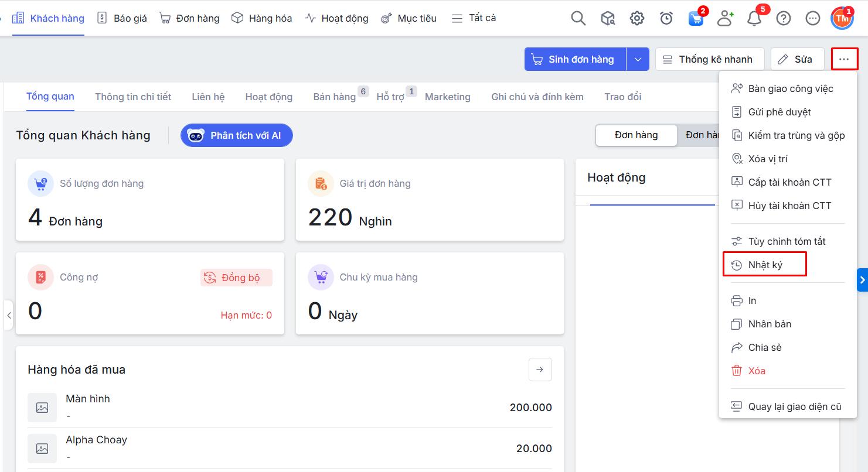The height and width of the screenshot is (472, 868).
Task: Open the Hàng hóa đã mua arrow button
Action: point(540,370)
